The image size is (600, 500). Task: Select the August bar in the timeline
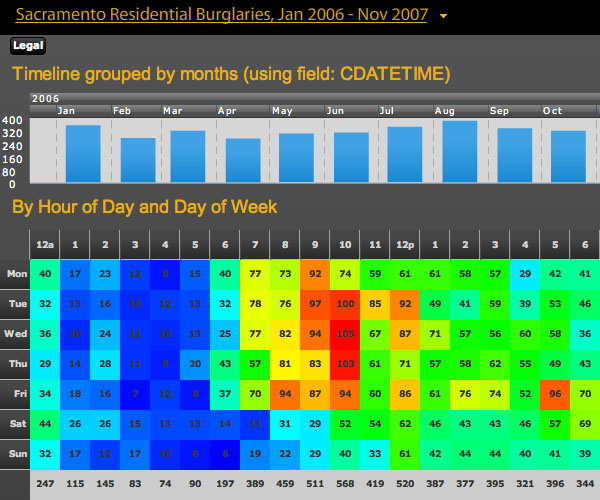(x=459, y=151)
